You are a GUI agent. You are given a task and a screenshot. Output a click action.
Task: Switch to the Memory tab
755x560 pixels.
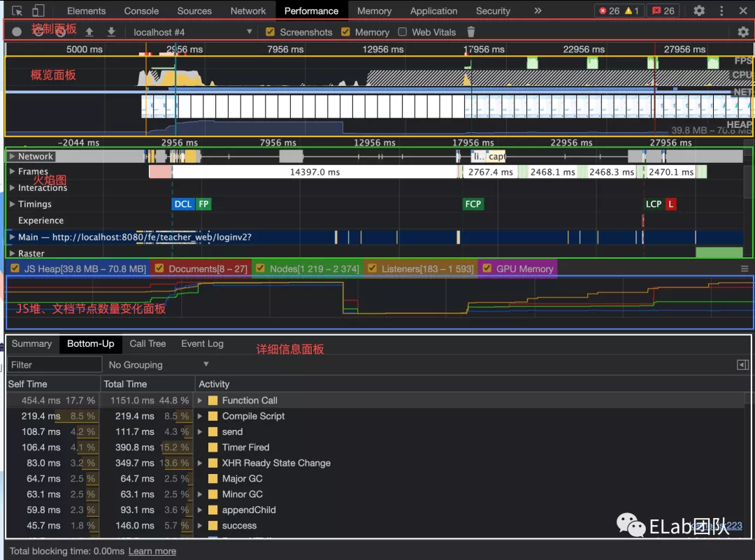click(374, 10)
